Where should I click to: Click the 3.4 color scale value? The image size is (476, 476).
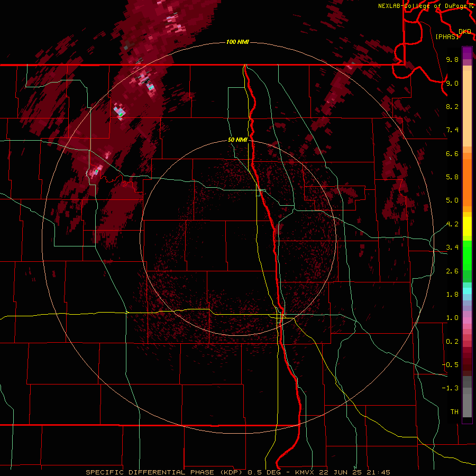click(x=452, y=248)
